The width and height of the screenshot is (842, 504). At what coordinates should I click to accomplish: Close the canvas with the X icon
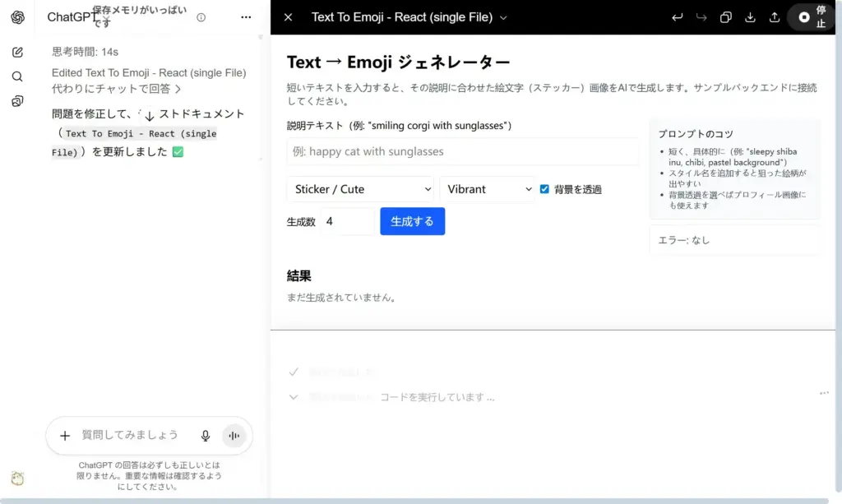(x=289, y=17)
